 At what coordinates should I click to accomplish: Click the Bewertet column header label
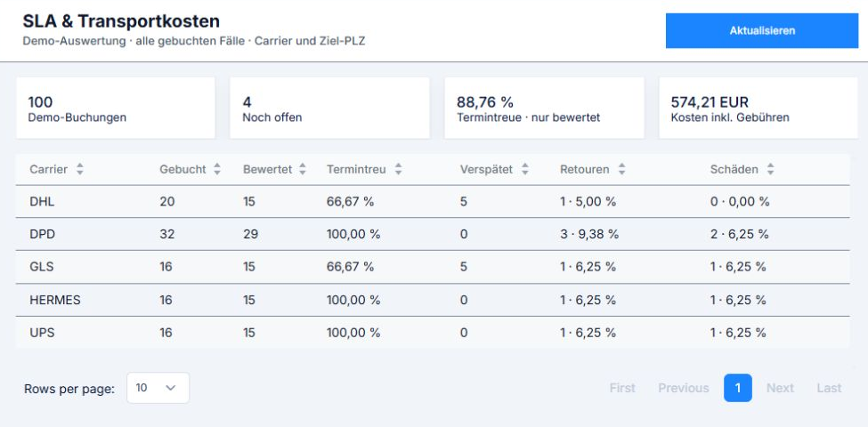pos(267,169)
